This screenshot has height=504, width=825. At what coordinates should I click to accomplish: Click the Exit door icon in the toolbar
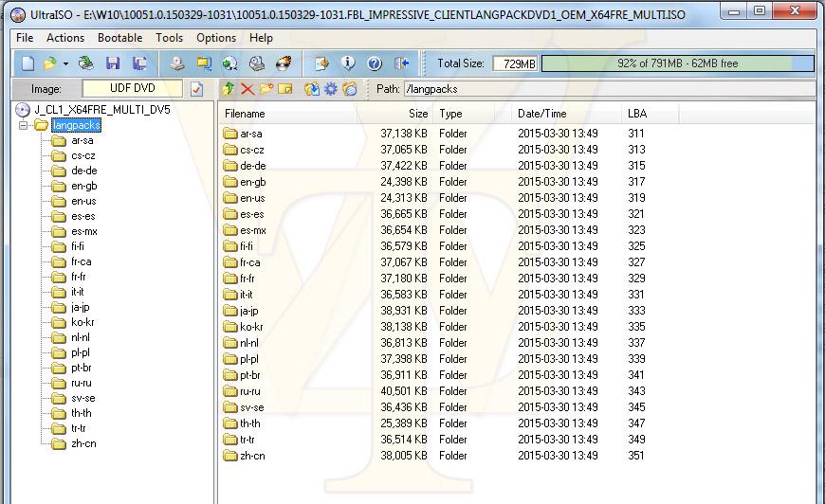pos(401,63)
